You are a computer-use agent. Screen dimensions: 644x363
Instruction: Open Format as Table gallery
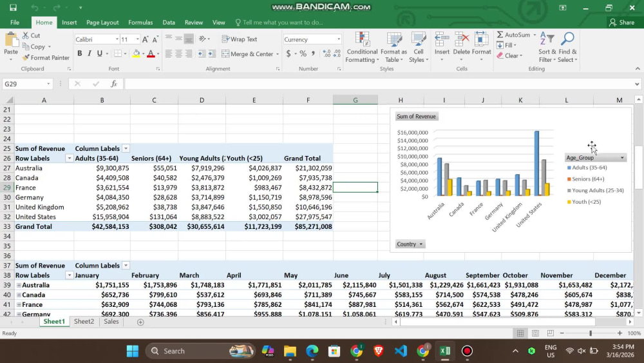pos(393,47)
